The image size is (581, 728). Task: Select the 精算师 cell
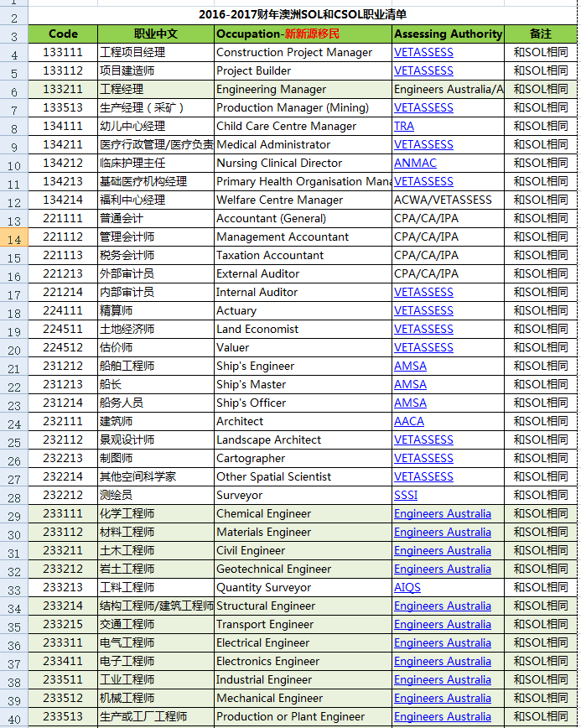[x=157, y=310]
